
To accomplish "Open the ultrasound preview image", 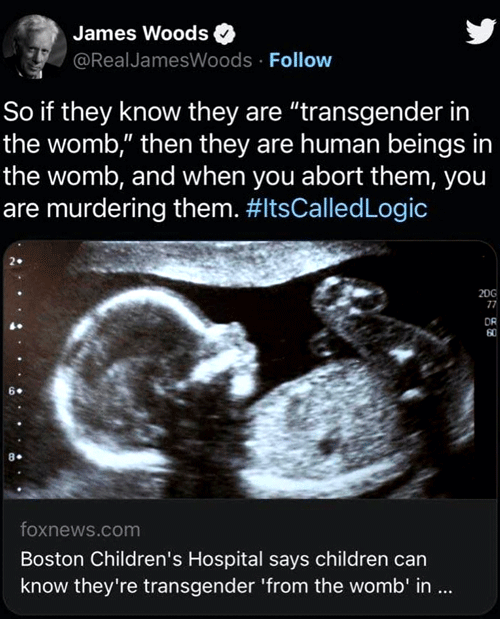I will pyautogui.click(x=250, y=370).
